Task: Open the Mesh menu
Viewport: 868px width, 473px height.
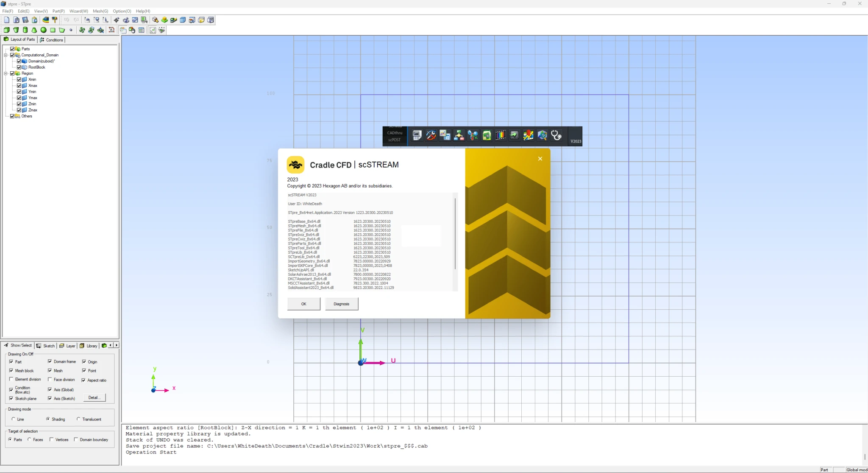Action: (100, 11)
